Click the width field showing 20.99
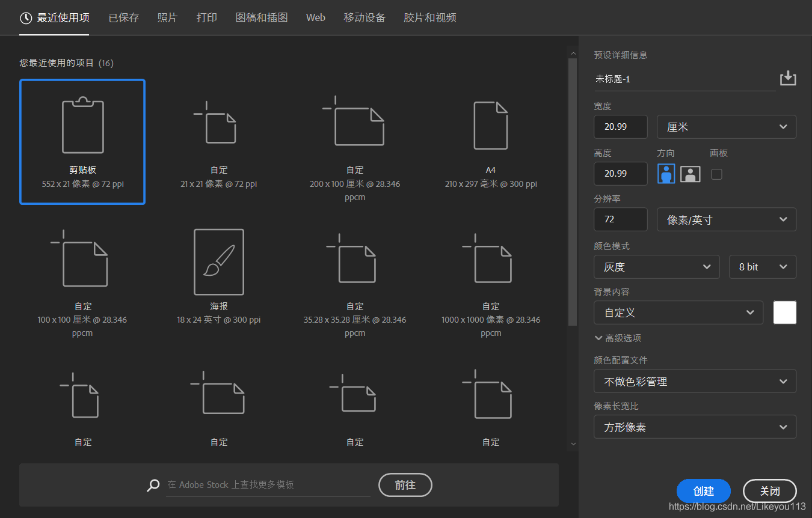812x518 pixels. pyautogui.click(x=621, y=127)
